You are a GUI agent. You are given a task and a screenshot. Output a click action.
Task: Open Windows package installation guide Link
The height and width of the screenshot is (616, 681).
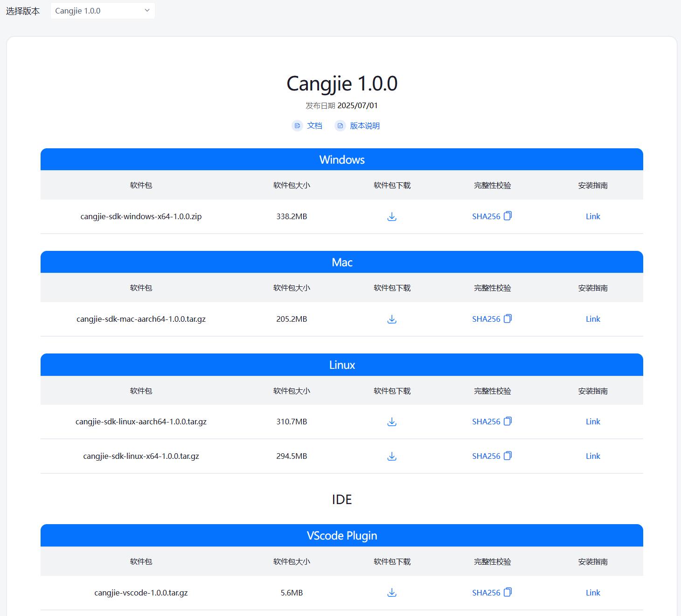tap(592, 216)
